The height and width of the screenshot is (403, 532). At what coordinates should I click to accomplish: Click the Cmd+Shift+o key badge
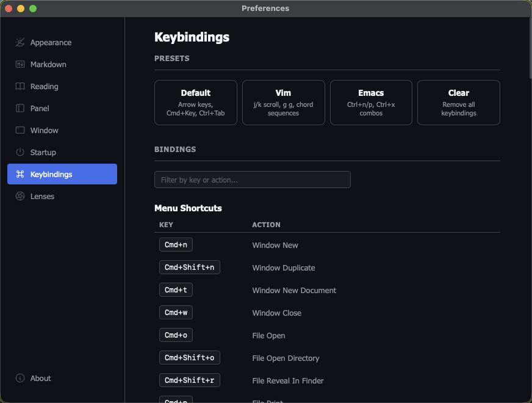(x=190, y=357)
